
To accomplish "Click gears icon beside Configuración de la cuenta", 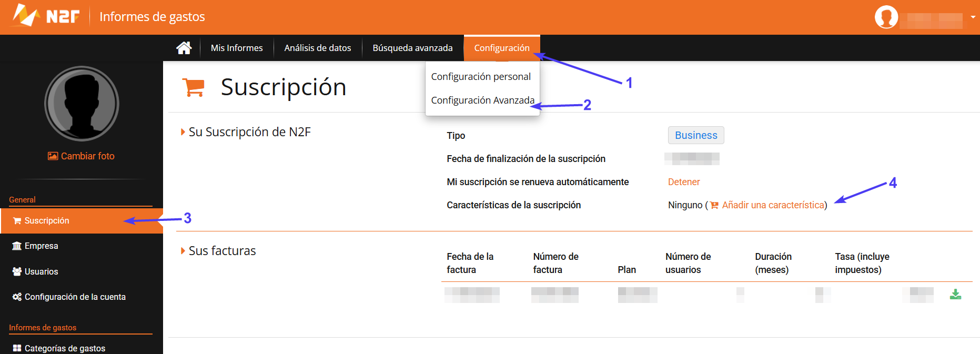I will (x=17, y=297).
